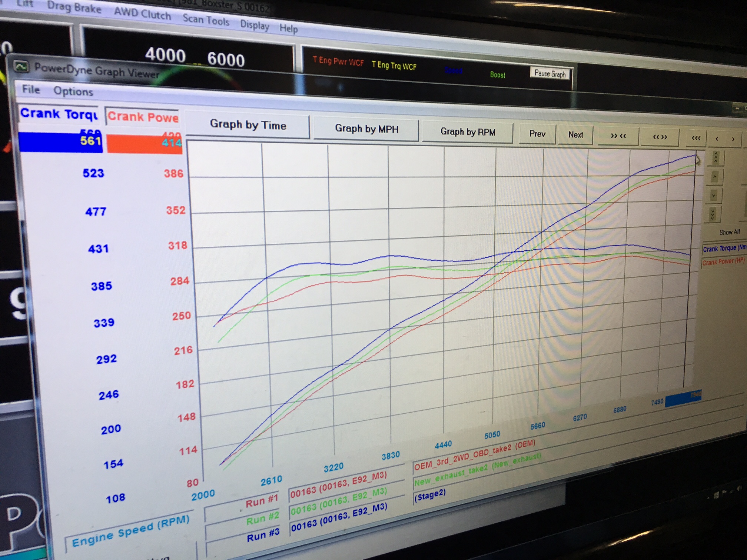Click 'T Eng Pwr WCF' label in background window

(338, 61)
